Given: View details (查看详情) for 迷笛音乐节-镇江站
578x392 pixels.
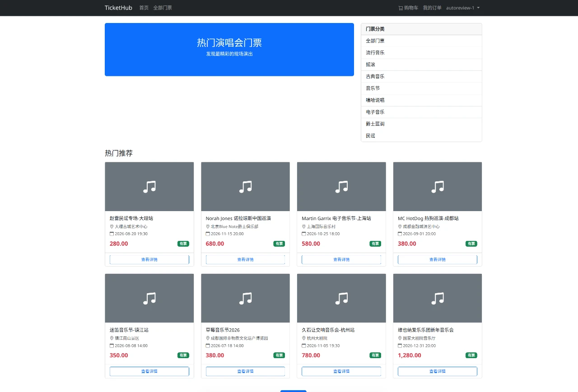Looking at the screenshot, I should [149, 371].
